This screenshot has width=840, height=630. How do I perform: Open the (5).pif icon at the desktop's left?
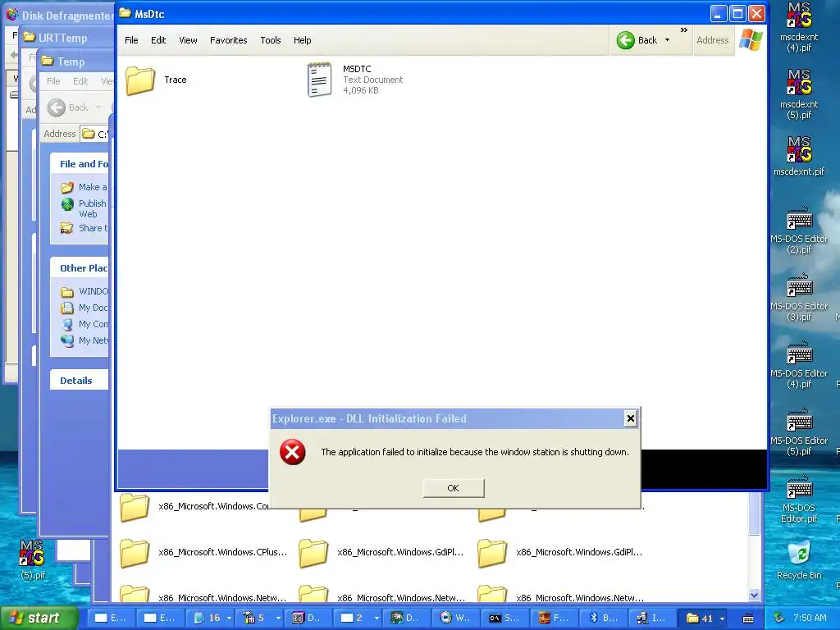[33, 560]
